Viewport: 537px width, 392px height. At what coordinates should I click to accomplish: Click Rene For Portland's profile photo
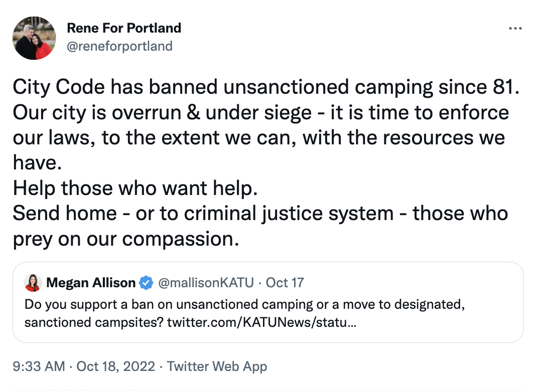click(x=34, y=38)
